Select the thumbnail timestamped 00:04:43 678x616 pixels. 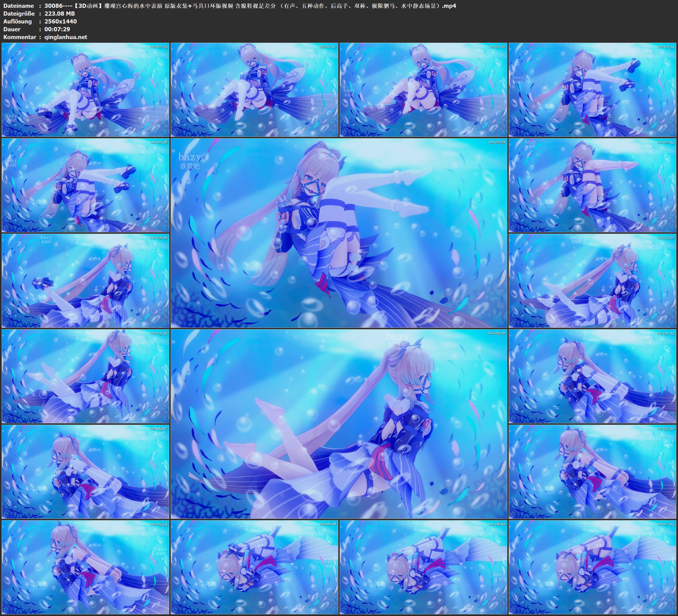[x=593, y=376]
